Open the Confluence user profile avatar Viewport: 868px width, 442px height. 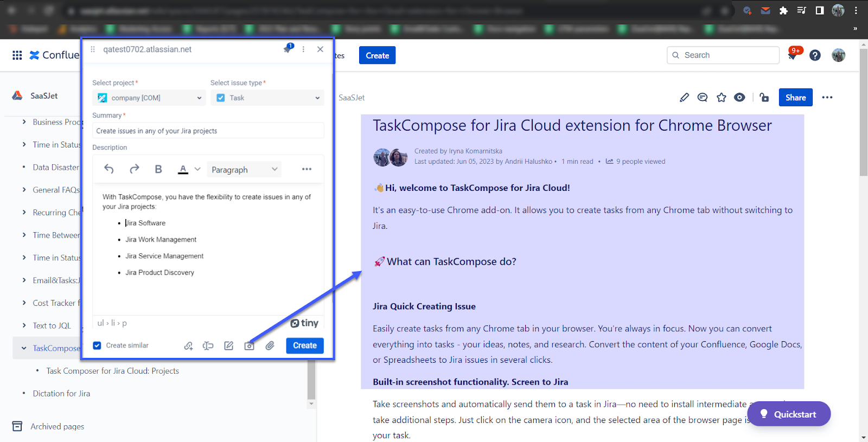tap(838, 55)
